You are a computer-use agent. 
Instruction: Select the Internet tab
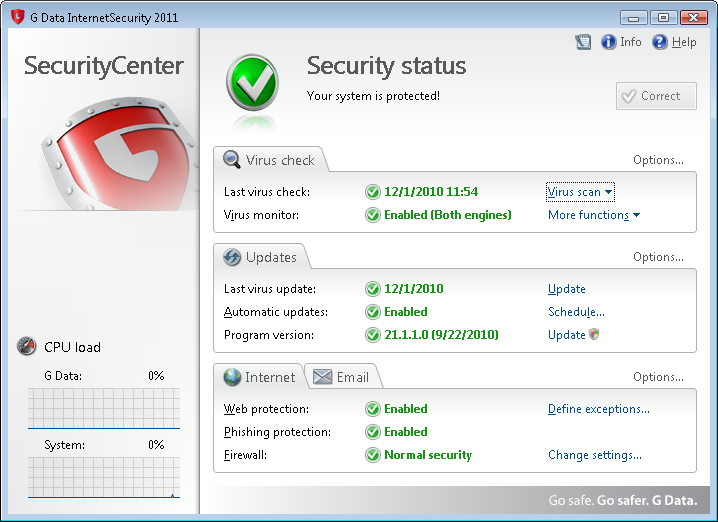(260, 377)
